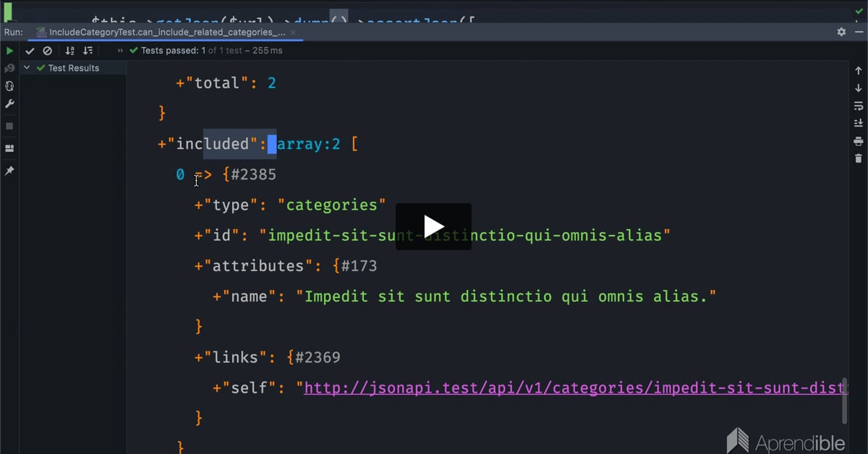Open the wrench settings icon in Run sidebar
This screenshot has height=454, width=868.
pyautogui.click(x=9, y=103)
